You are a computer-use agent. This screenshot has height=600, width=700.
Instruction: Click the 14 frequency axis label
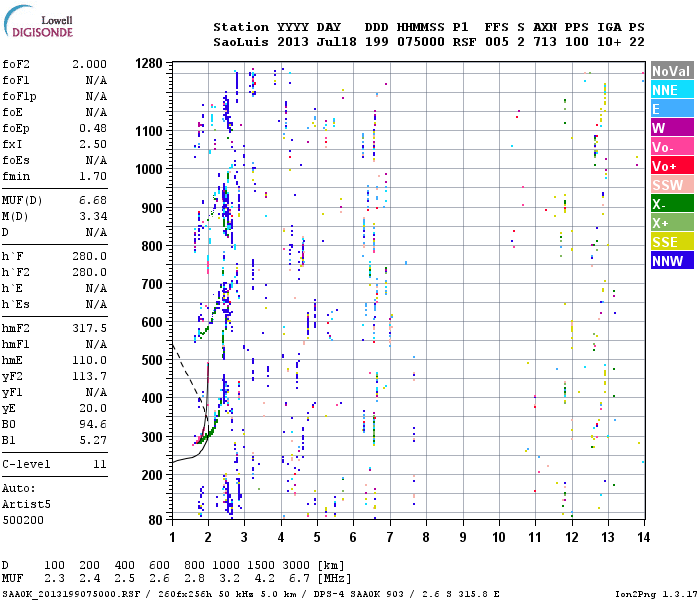[643, 537]
